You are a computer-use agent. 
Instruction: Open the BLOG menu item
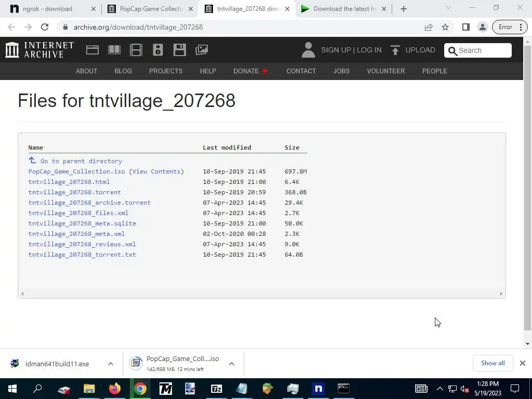(123, 71)
